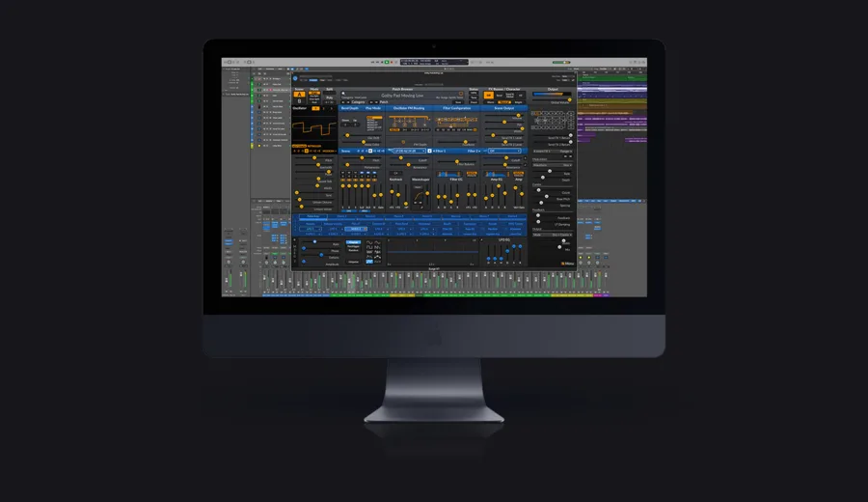This screenshot has width=868, height=502.
Task: Click the Waveshaper curve display
Action: (x=420, y=197)
